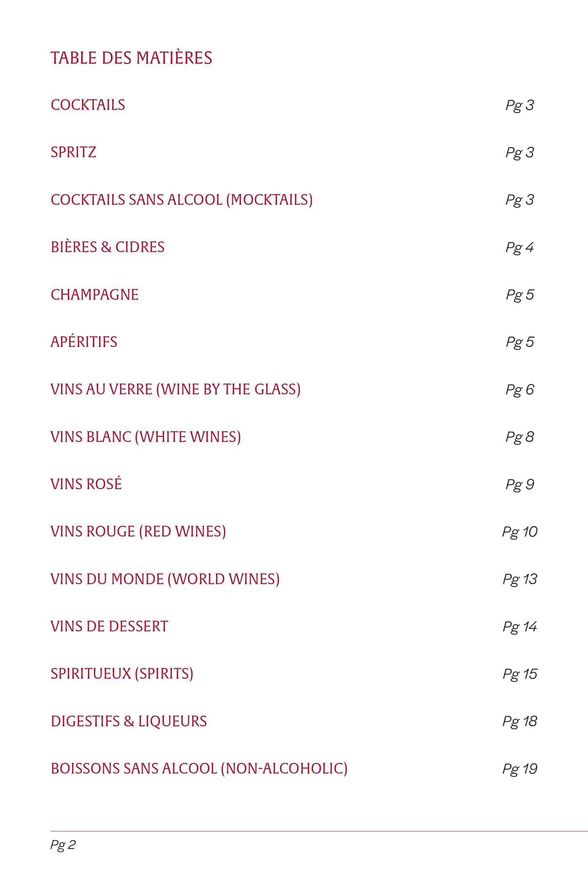
Task: Go to the SPRITZ section
Action: [74, 152]
